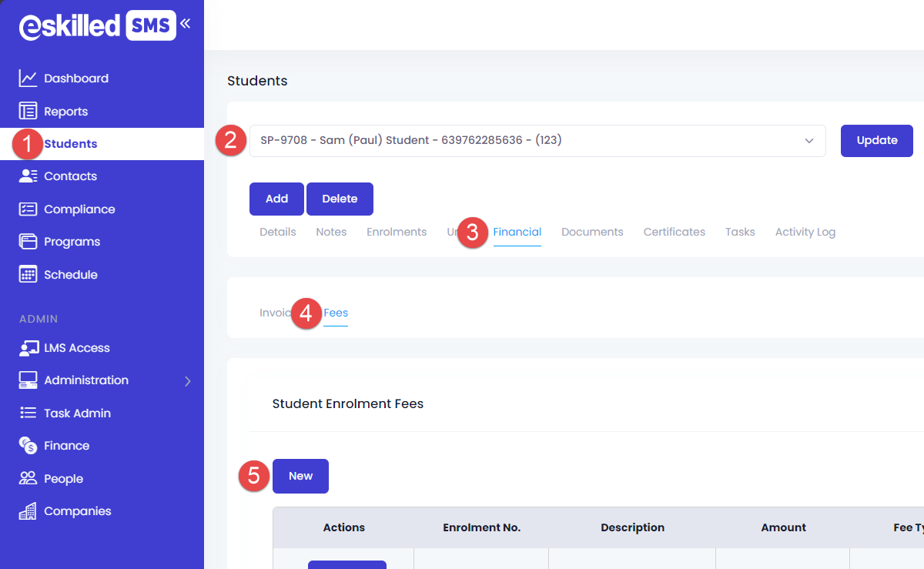
Task: Click the Delete student button
Action: pos(340,199)
